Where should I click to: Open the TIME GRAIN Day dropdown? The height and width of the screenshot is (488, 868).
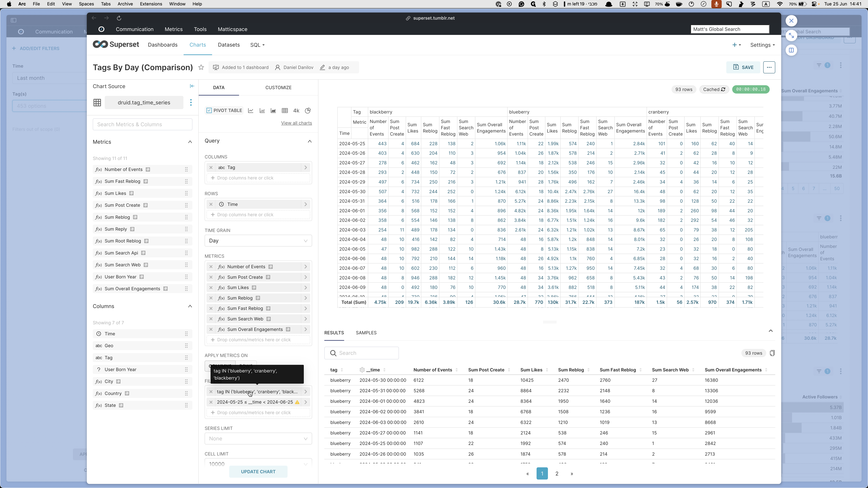[x=258, y=241]
